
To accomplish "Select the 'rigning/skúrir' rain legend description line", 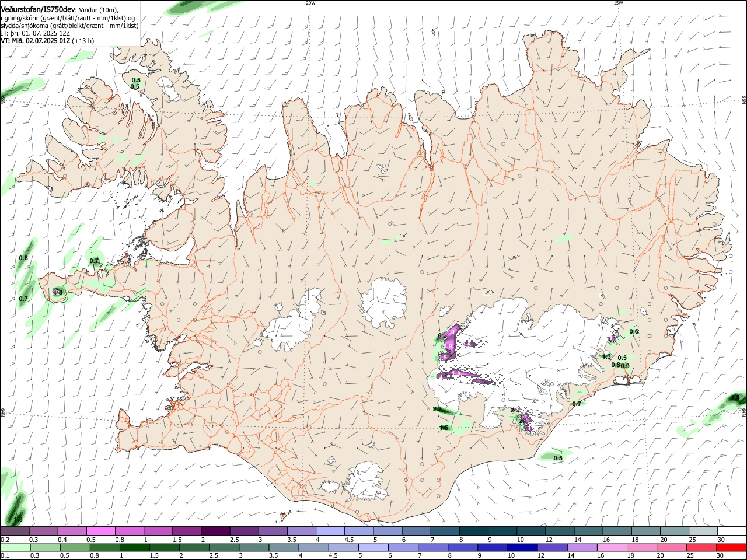I will [x=67, y=18].
